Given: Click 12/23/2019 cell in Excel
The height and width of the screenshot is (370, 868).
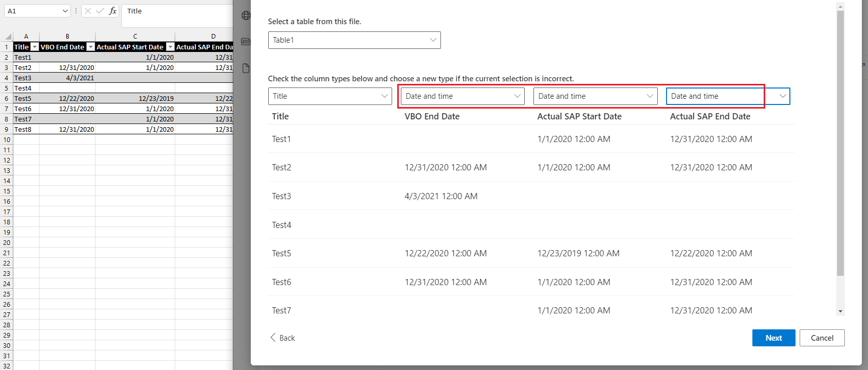Looking at the screenshot, I should [135, 98].
